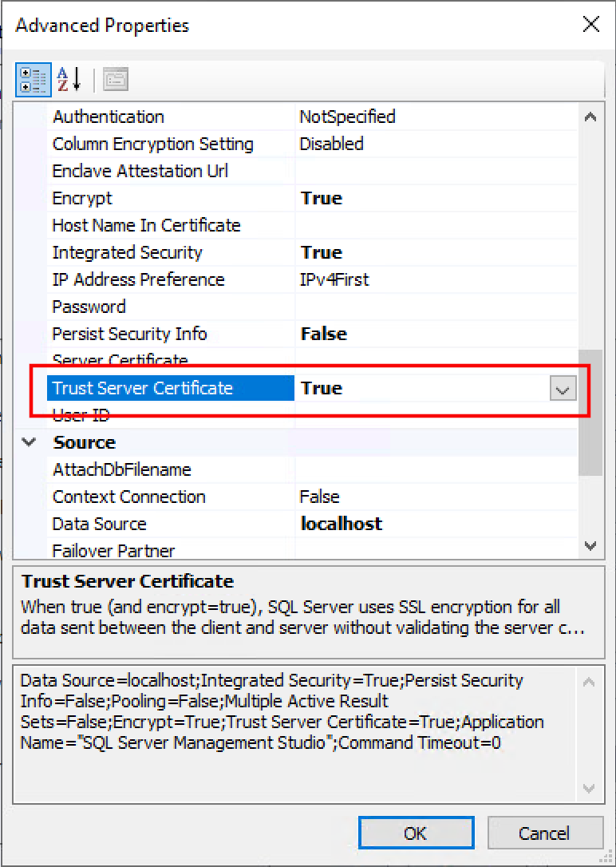Screen dimensions: 616x867
Task: Click the Cancel button
Action: click(545, 833)
